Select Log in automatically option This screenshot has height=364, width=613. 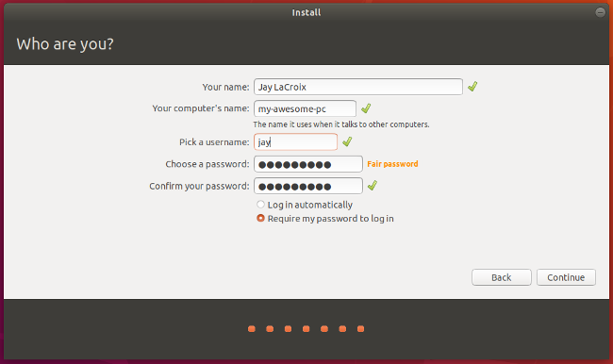(x=260, y=204)
